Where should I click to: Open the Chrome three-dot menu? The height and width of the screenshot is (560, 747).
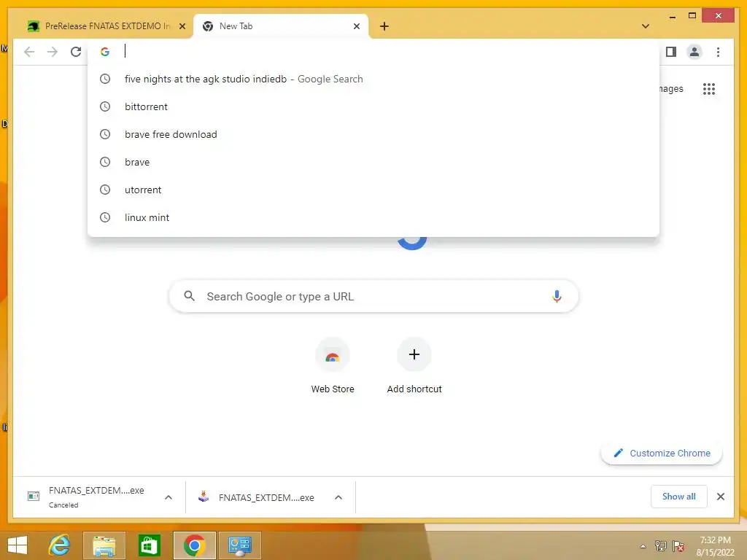[718, 52]
